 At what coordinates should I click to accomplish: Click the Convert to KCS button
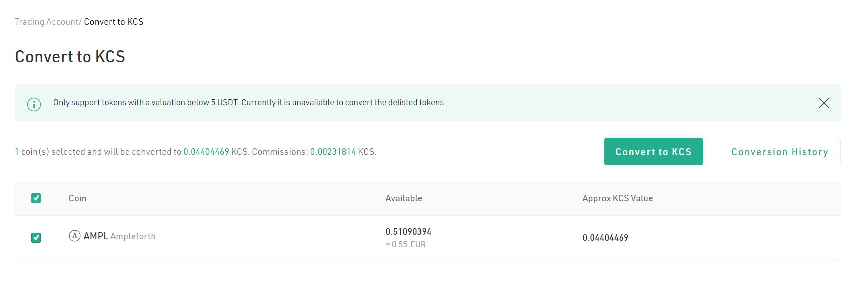tap(653, 152)
